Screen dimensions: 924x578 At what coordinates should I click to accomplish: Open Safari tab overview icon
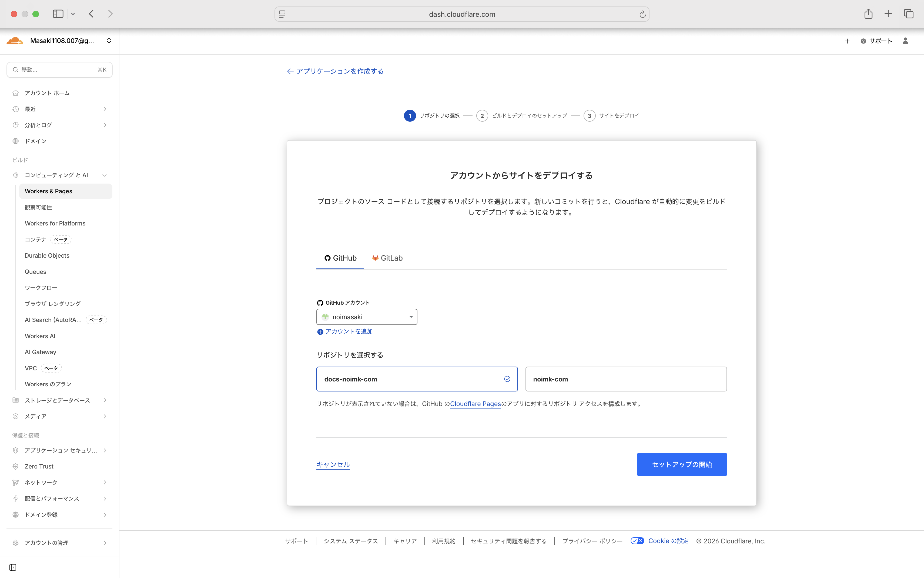pyautogui.click(x=908, y=14)
